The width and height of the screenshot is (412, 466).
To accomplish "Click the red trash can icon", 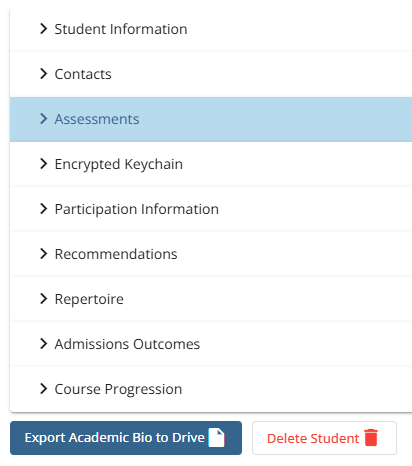I will [371, 438].
